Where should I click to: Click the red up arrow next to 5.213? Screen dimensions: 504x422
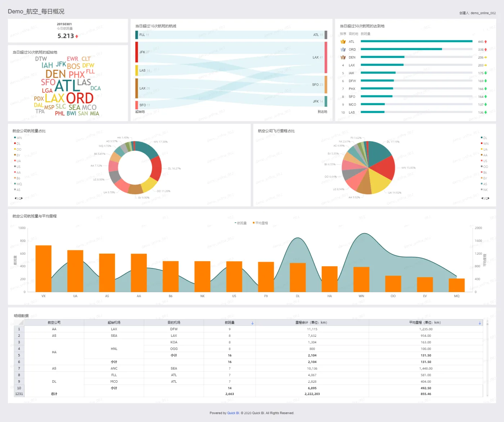tap(77, 36)
